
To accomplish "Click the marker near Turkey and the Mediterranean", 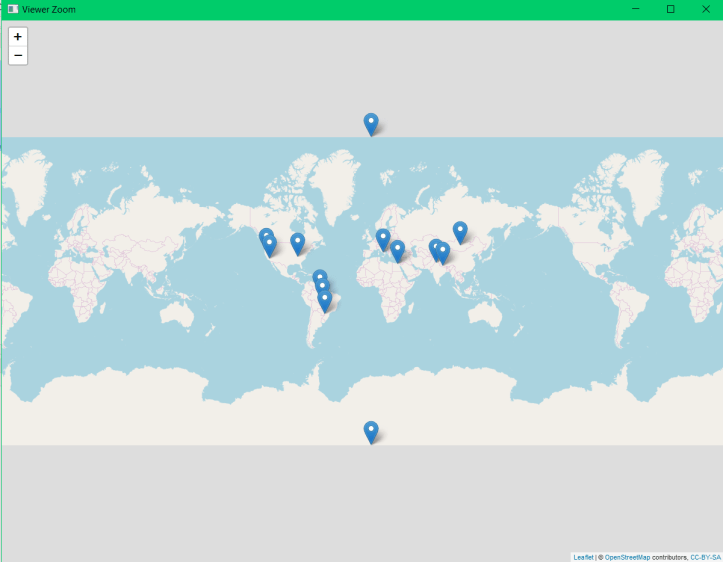I will pos(397,250).
